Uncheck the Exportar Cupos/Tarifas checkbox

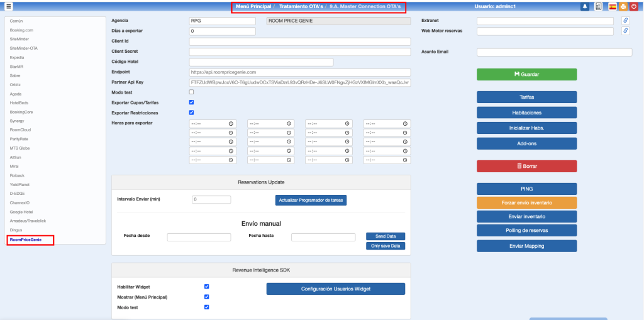(192, 102)
